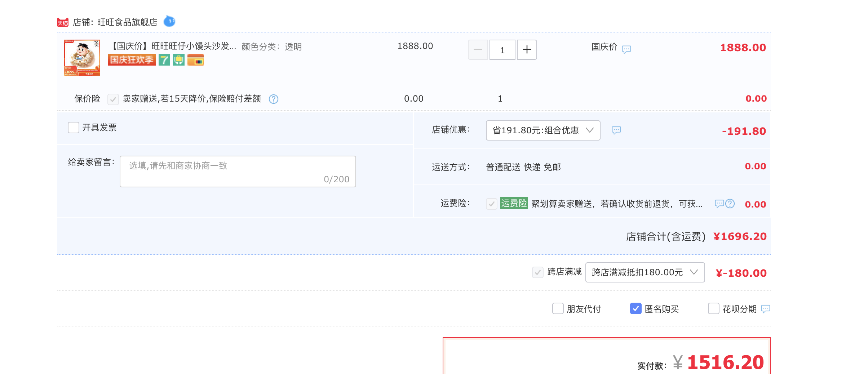The height and width of the screenshot is (374, 868).
Task: Uncheck the 匿名购买 checkbox
Action: [636, 309]
